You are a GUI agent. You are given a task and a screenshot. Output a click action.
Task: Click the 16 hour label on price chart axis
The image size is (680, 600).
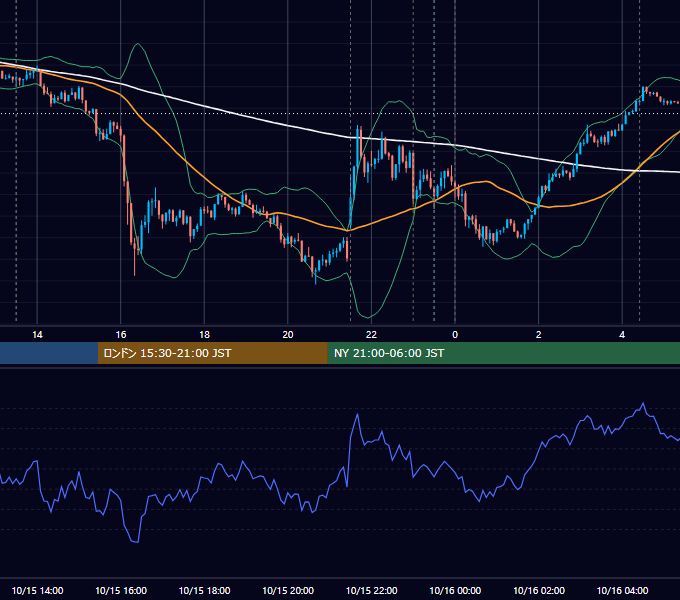click(x=121, y=335)
